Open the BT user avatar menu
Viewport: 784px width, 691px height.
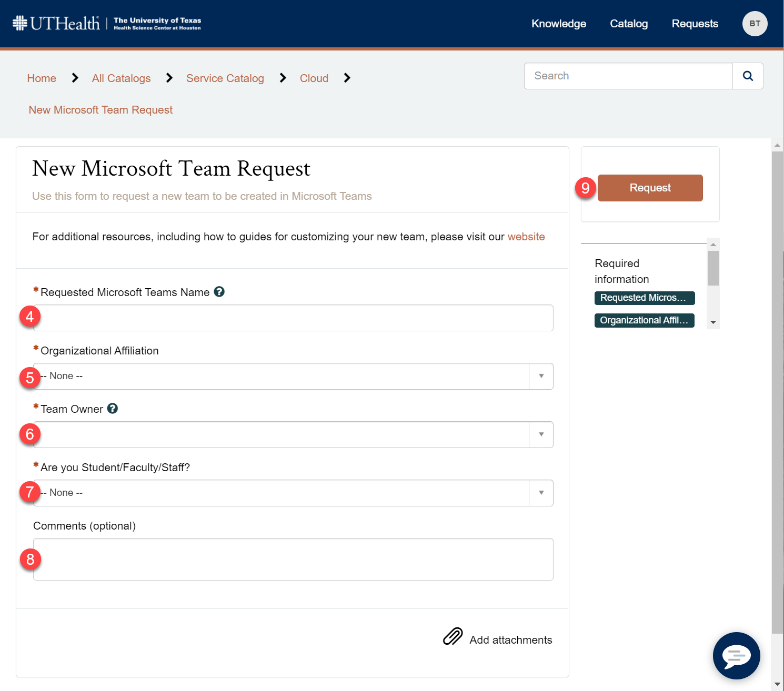pos(755,24)
